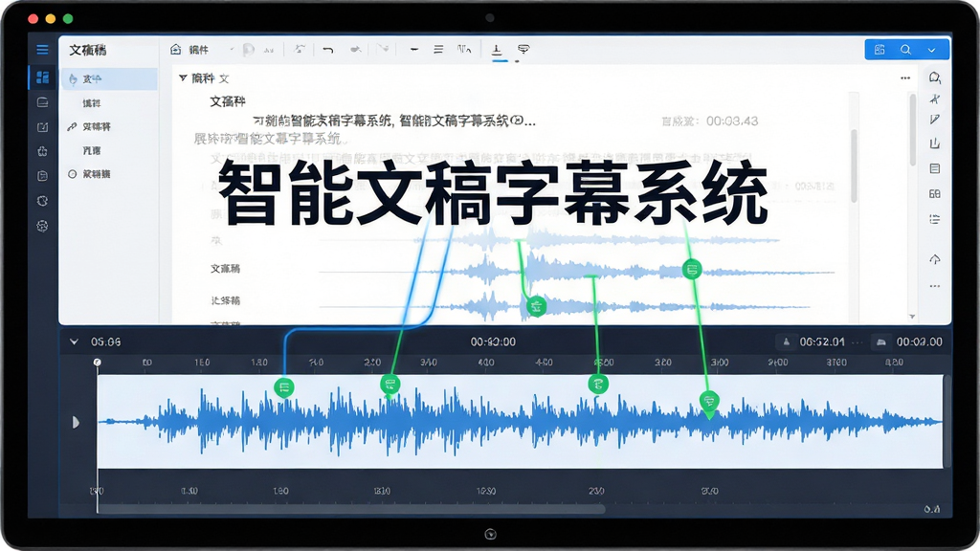
Task: Click the playhead handle at the ruler start
Action: tap(97, 363)
